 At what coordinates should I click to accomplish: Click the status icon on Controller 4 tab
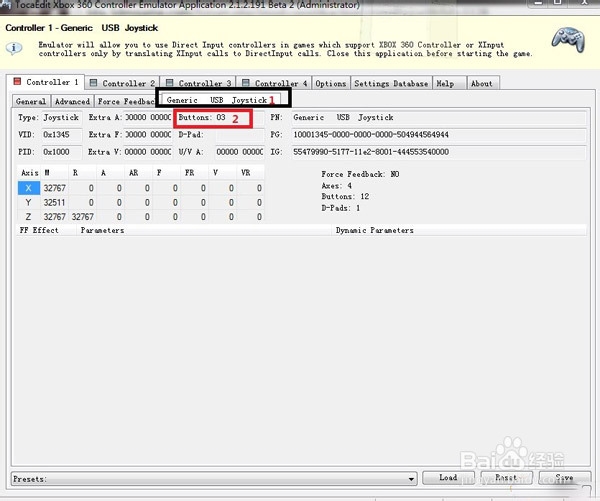(246, 82)
